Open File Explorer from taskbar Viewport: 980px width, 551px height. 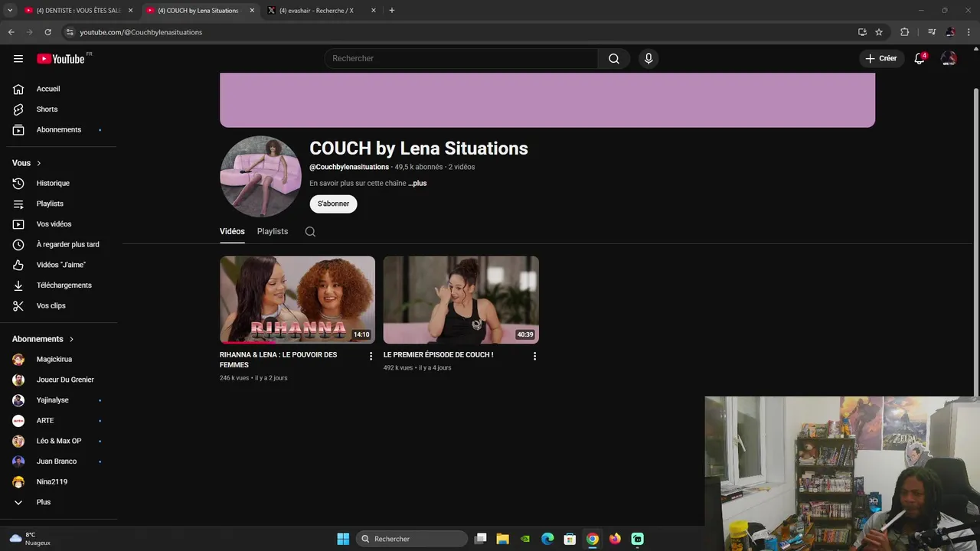[502, 539]
